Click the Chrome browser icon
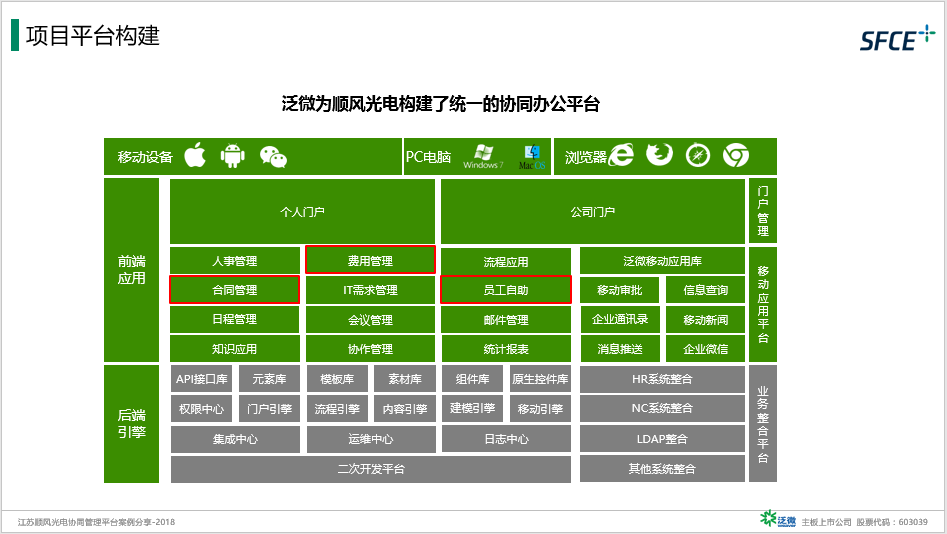Viewport: 947px width, 534px height. (736, 155)
